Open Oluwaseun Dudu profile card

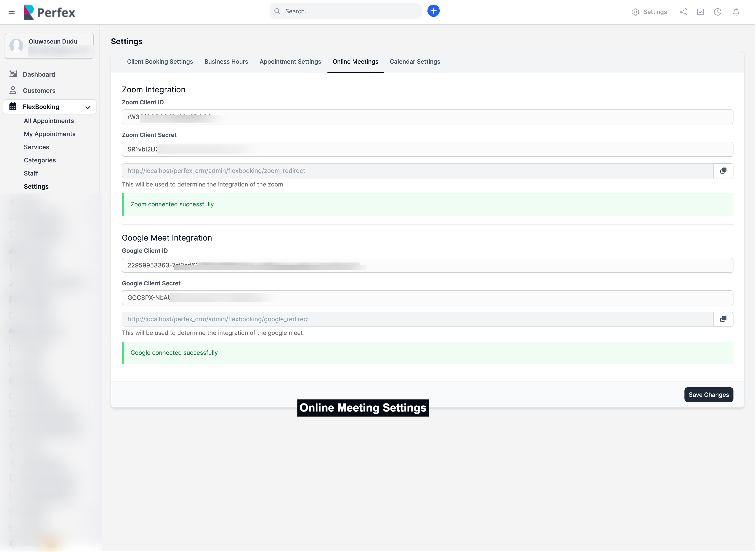point(49,46)
